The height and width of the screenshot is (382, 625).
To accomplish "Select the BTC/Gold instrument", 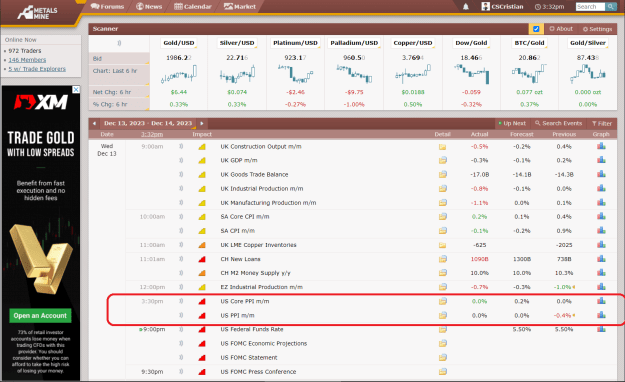I will (x=529, y=43).
